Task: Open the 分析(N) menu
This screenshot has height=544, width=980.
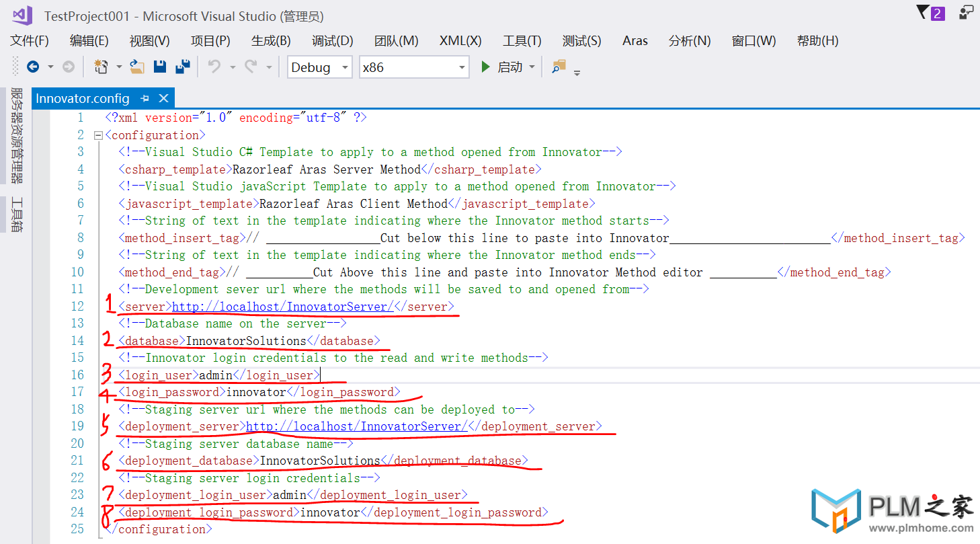Action: pyautogui.click(x=690, y=40)
